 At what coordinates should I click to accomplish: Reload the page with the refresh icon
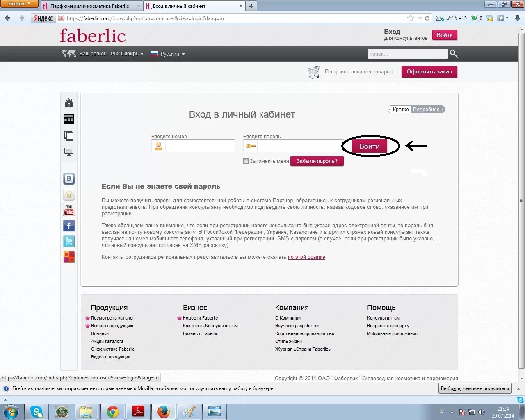tap(427, 18)
